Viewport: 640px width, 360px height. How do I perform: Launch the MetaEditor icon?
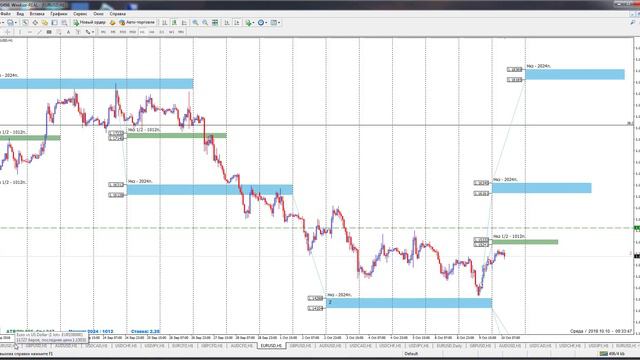[x=113, y=22]
